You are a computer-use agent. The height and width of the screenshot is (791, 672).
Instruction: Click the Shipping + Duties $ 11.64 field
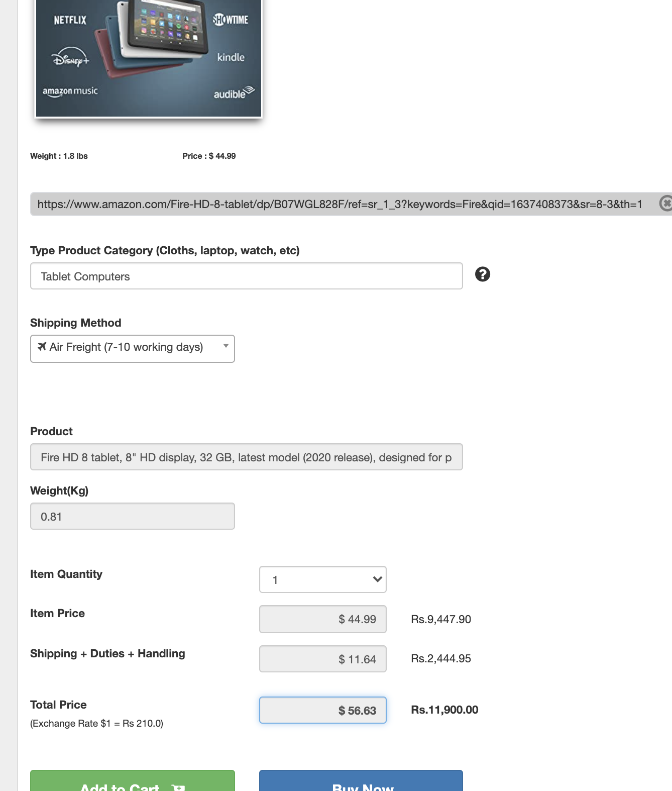pos(323,659)
